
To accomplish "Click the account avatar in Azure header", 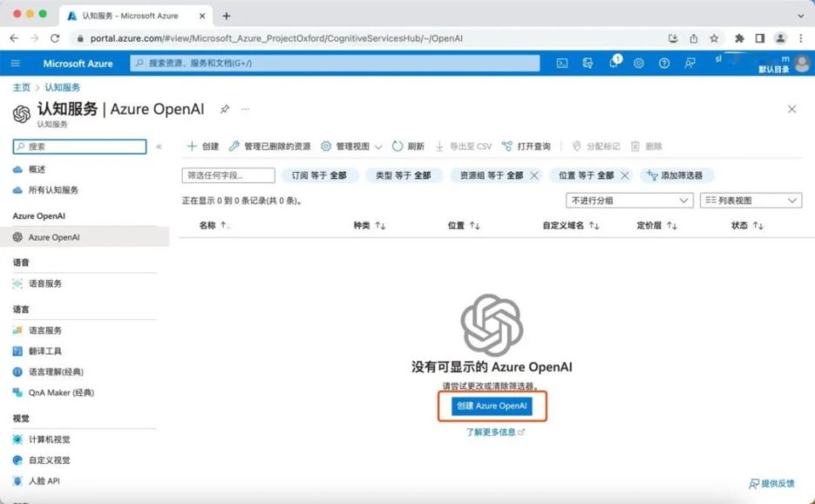I will click(x=803, y=63).
